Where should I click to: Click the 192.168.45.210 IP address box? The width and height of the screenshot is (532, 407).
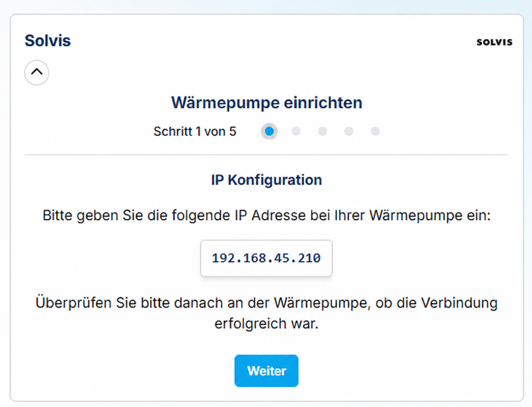pyautogui.click(x=266, y=258)
